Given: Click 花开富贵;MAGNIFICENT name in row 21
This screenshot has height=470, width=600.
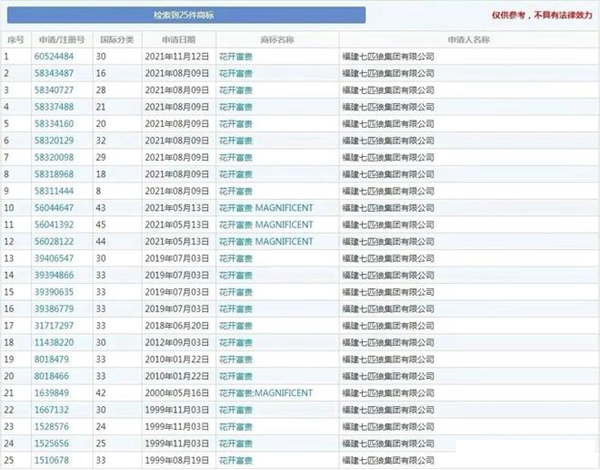Looking at the screenshot, I should pos(266,393).
